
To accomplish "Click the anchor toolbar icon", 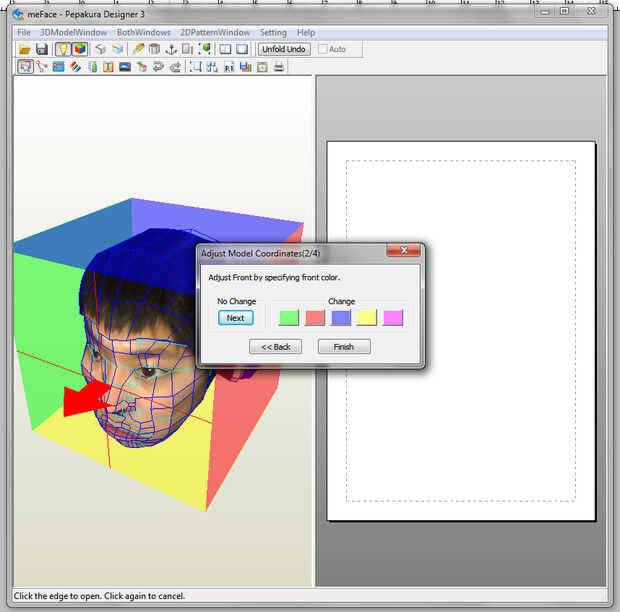I will click(171, 49).
